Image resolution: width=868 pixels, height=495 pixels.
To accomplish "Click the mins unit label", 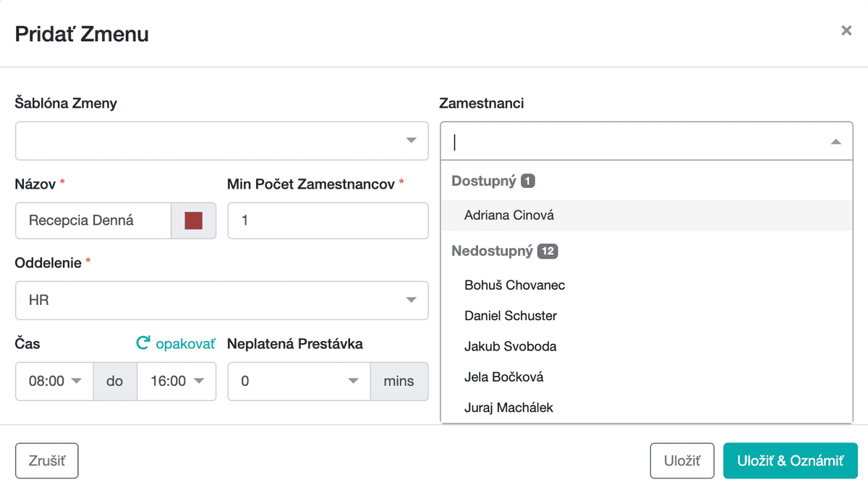I will (399, 381).
